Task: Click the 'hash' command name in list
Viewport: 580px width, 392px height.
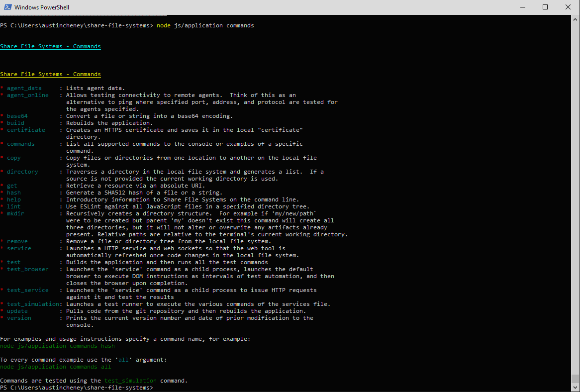Action: tap(14, 193)
